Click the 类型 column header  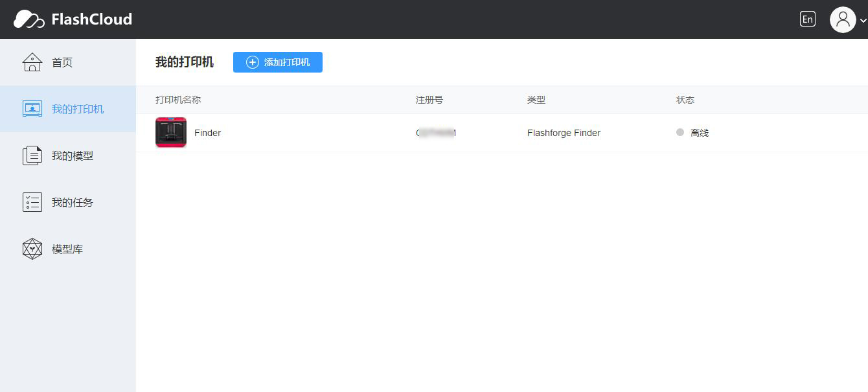(536, 100)
